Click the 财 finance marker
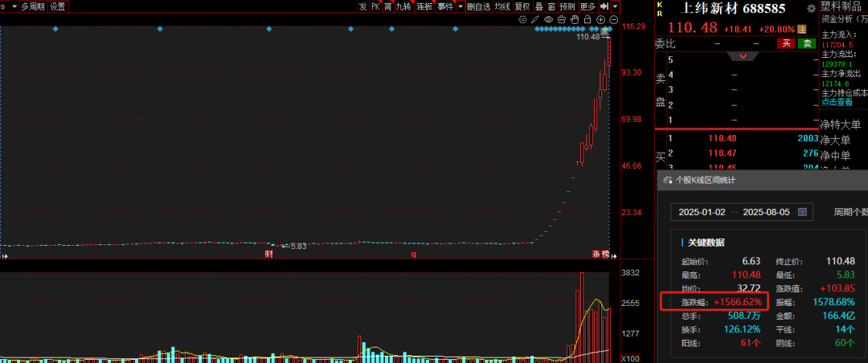868x363 pixels. [268, 255]
